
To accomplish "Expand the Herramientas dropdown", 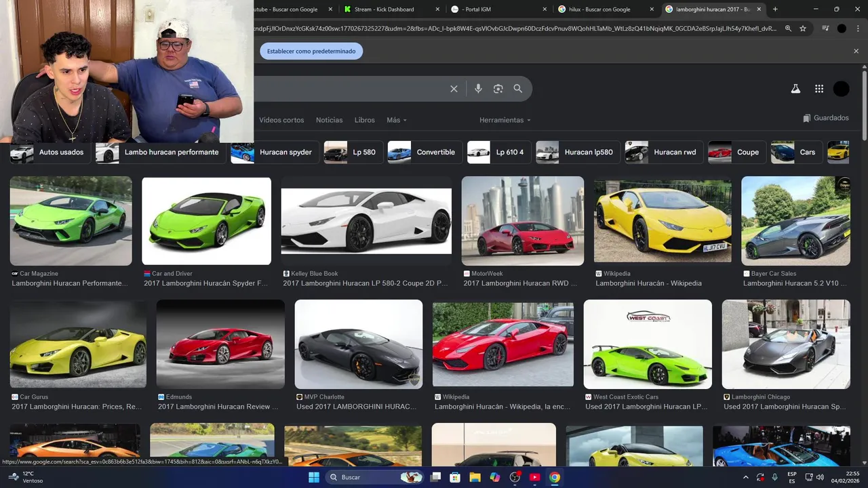I will (x=505, y=120).
